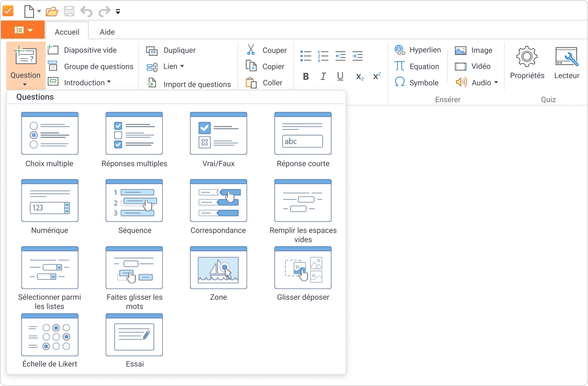Insert an Equation
Image resolution: width=588 pixels, height=386 pixels.
417,66
